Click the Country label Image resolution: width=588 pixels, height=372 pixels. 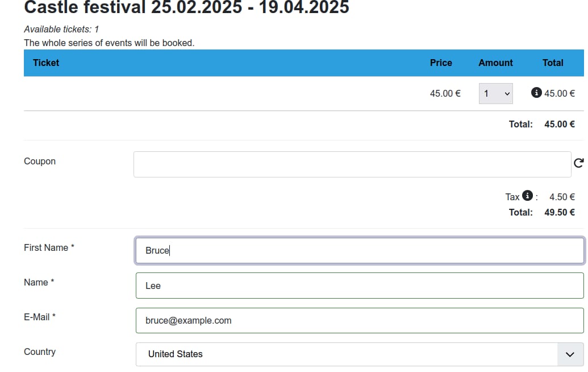40,352
